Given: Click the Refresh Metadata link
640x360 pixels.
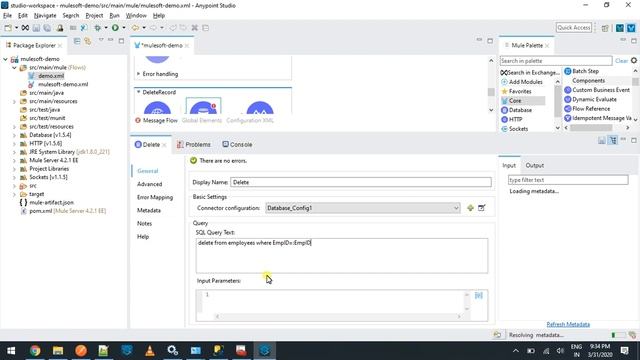Looking at the screenshot, I should (x=568, y=324).
